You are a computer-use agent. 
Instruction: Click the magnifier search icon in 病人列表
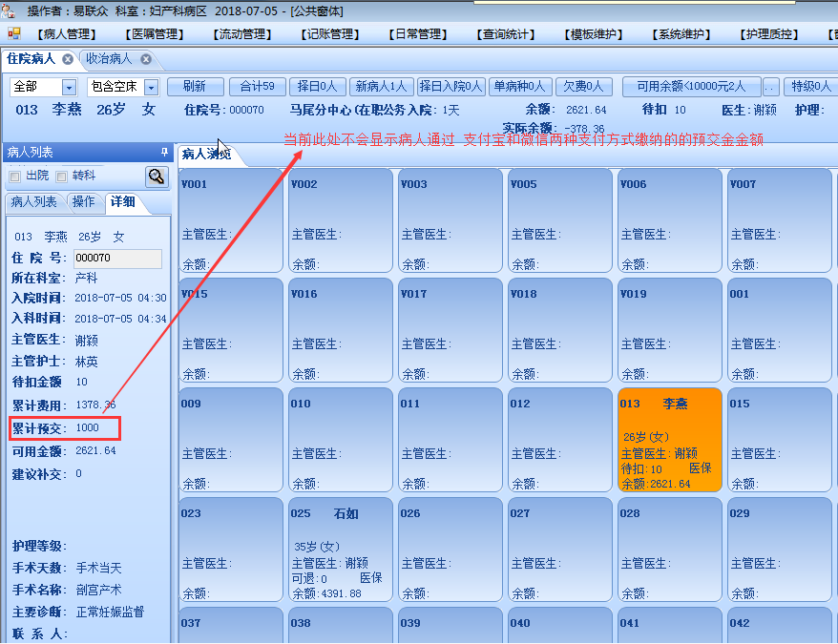coord(157,177)
